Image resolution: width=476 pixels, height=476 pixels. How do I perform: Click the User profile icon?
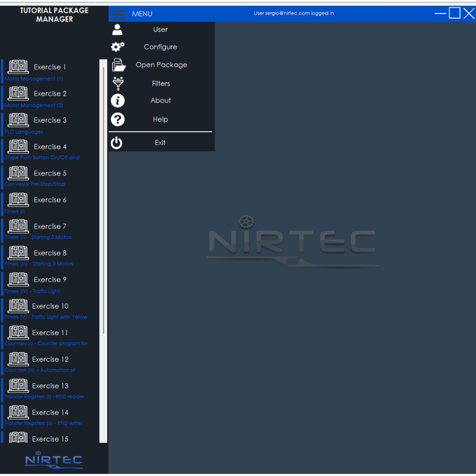[x=118, y=30]
